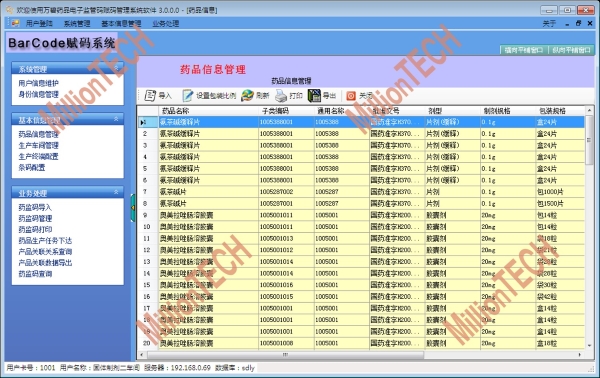Collapse the 系统管理 sidebar panel
Viewport: 600px width, 378px height.
pos(116,68)
